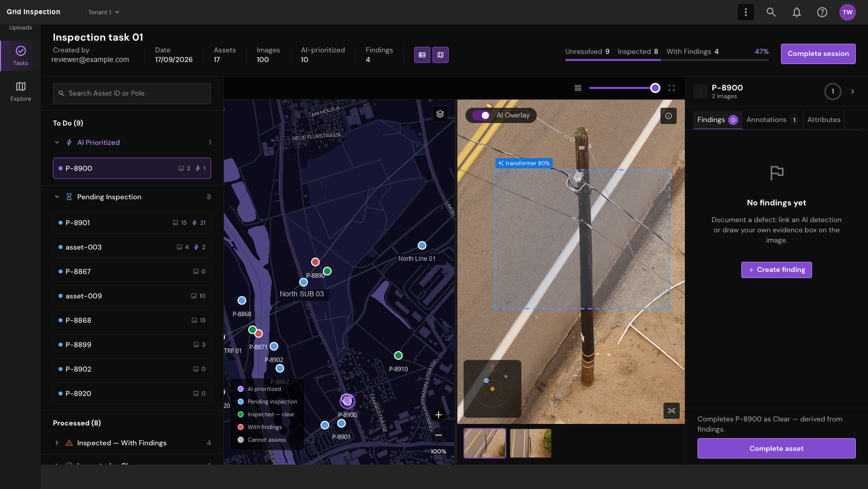Zoom in on the map
The width and height of the screenshot is (868, 489).
pos(438,415)
